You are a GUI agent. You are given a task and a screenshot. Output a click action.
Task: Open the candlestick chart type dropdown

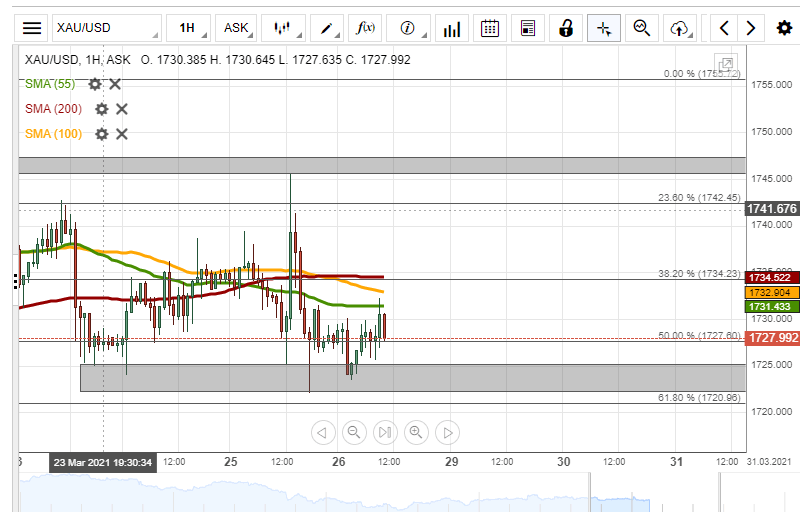coord(284,28)
